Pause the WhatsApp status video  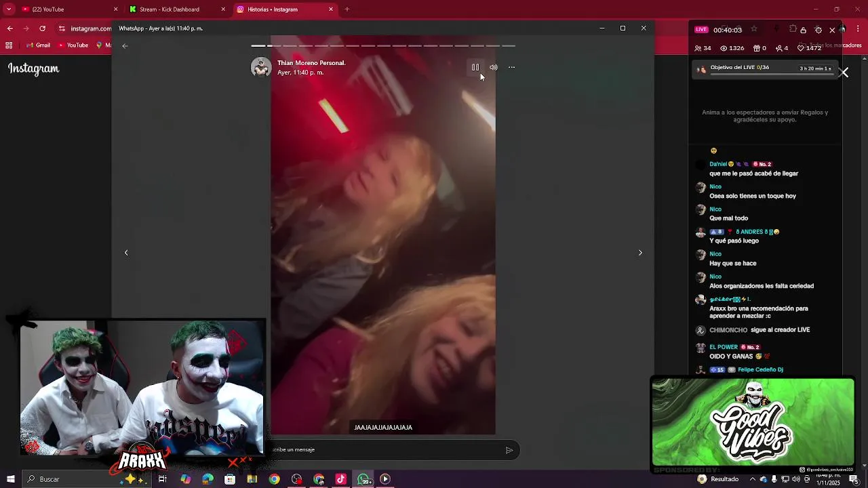[x=475, y=67]
